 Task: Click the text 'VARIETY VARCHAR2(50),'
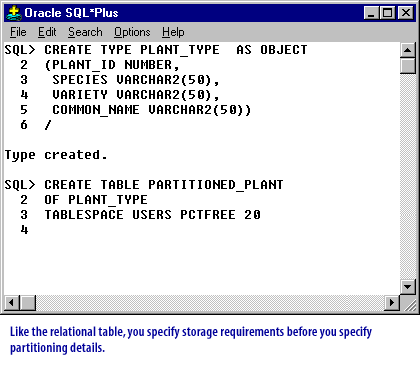coord(136,95)
